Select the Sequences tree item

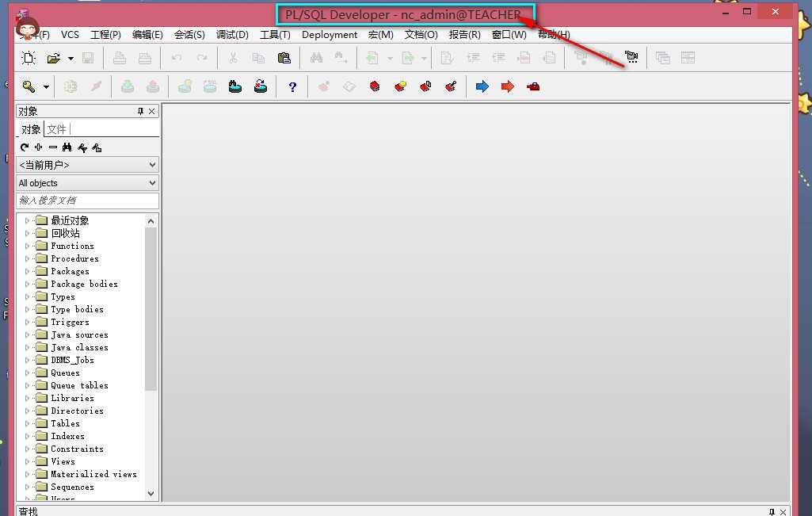coord(73,487)
